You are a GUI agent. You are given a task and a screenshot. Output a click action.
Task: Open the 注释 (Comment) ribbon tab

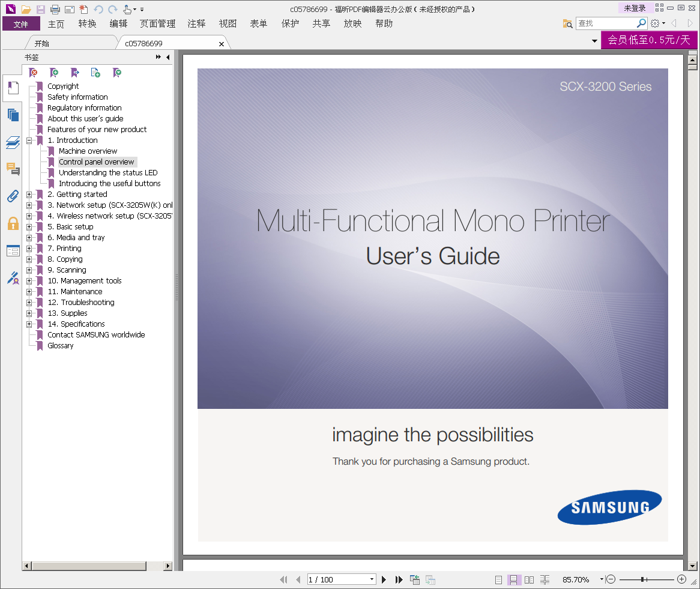pyautogui.click(x=196, y=23)
